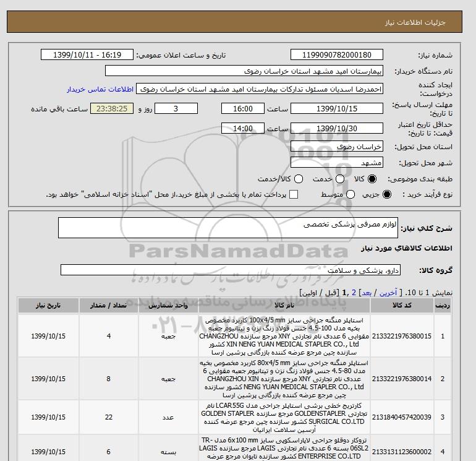Click the need date in row 1
The width and height of the screenshot is (476, 461).
tap(48, 336)
